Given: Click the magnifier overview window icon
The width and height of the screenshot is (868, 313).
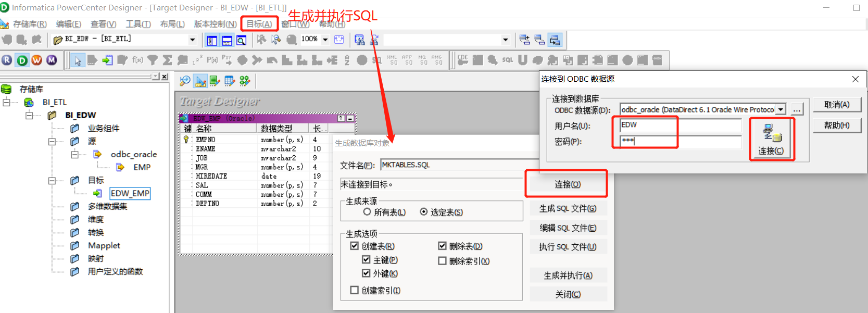Looking at the screenshot, I should coord(242,40).
